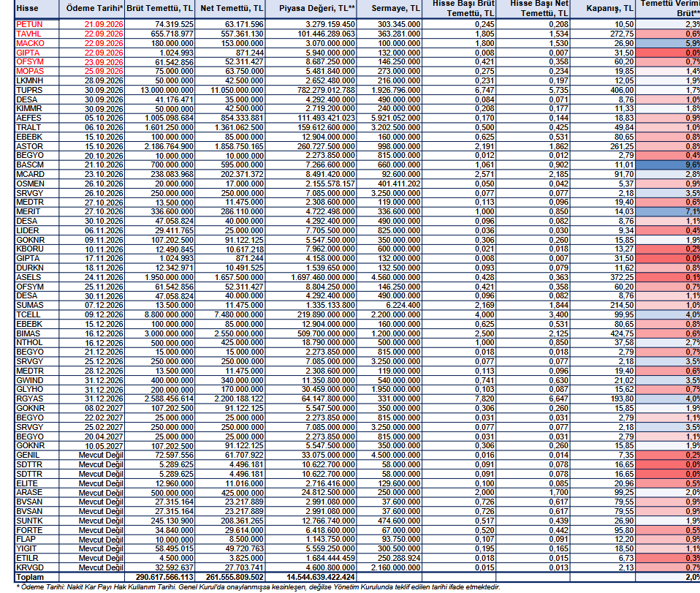This screenshot has height=593, width=700.
Task: Click the AEFES capital value 5.921.052.000
Action: (x=395, y=118)
